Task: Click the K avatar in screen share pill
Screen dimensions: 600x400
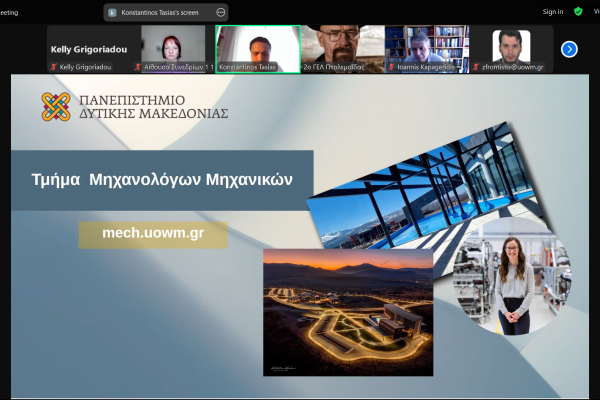Action: point(112,13)
